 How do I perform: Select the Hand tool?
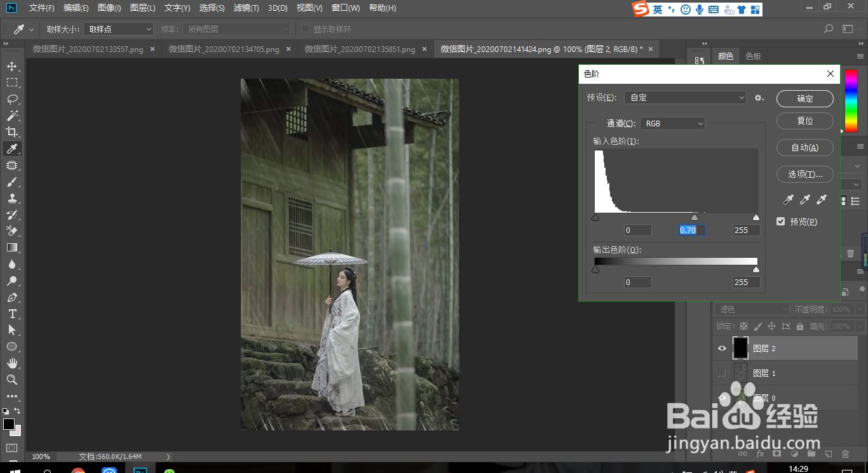(11, 363)
